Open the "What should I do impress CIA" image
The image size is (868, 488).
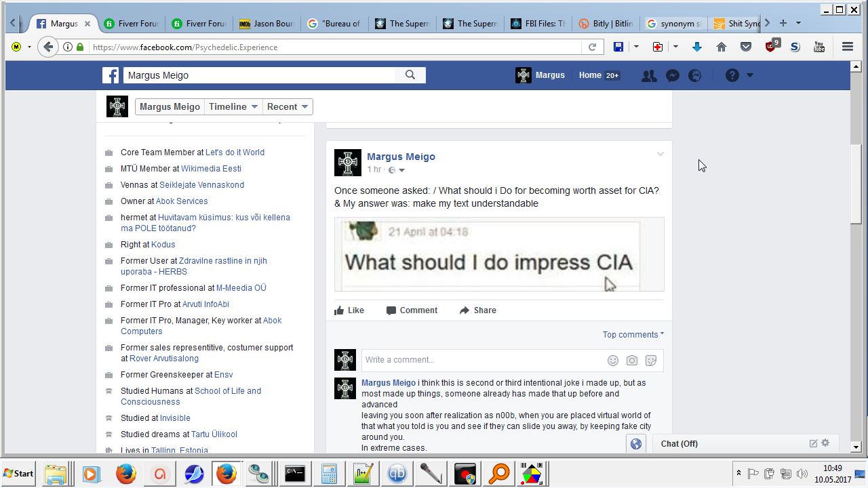(x=499, y=254)
